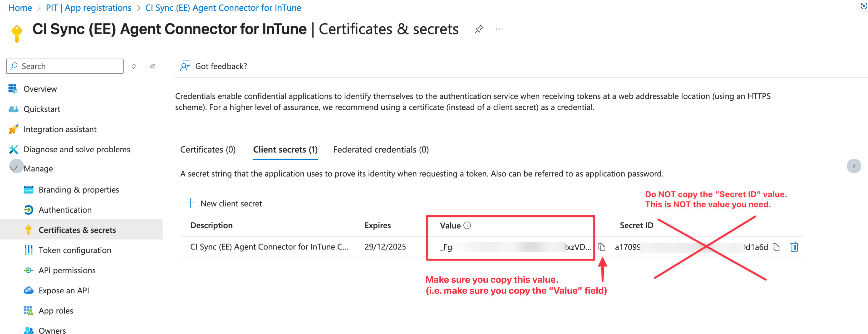Click the Description column header

pyautogui.click(x=211, y=225)
